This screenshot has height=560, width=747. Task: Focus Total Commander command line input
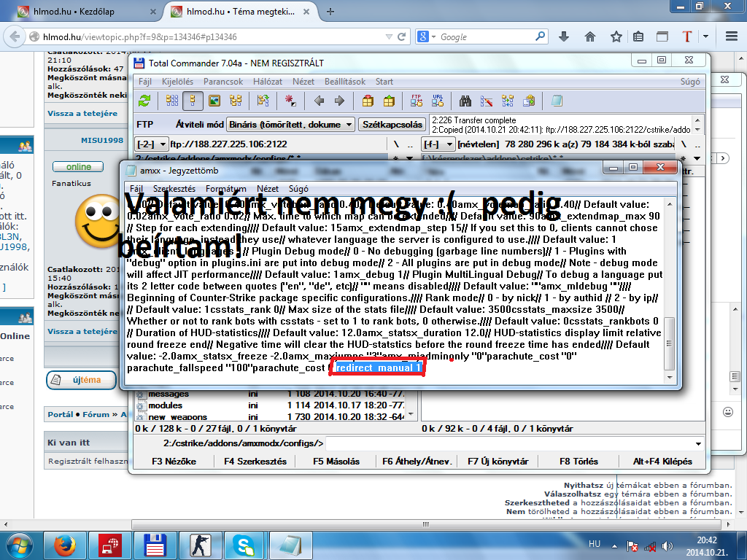coord(510,443)
